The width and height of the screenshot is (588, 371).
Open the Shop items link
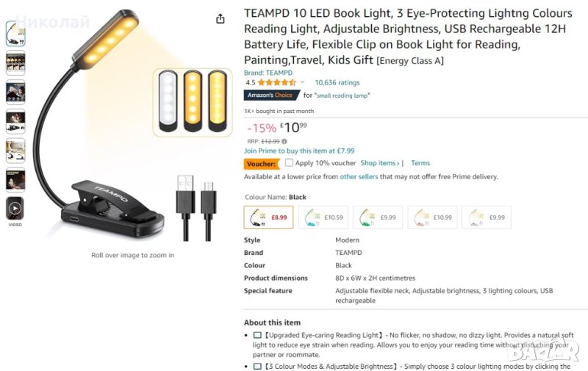(380, 163)
